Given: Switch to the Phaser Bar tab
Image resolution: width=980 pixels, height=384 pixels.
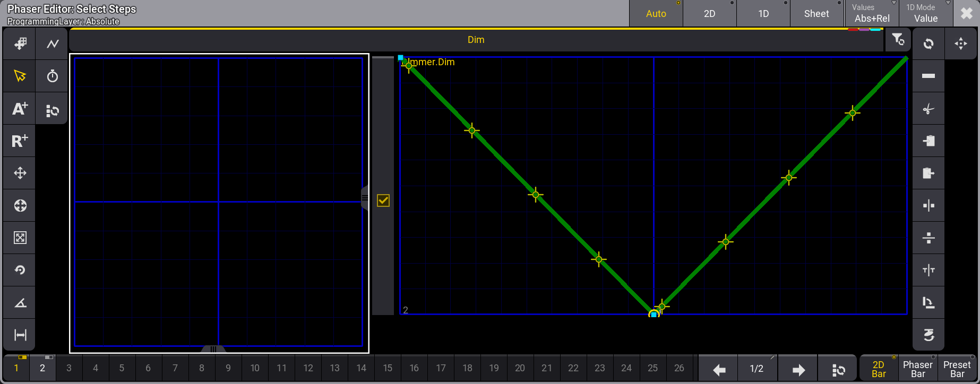Looking at the screenshot, I should [917, 369].
